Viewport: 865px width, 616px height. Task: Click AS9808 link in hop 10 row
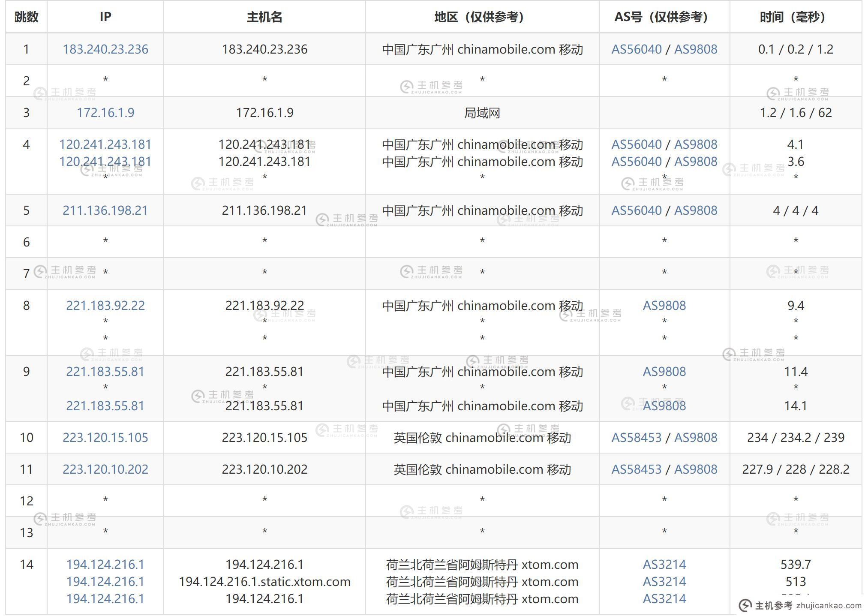(x=696, y=438)
